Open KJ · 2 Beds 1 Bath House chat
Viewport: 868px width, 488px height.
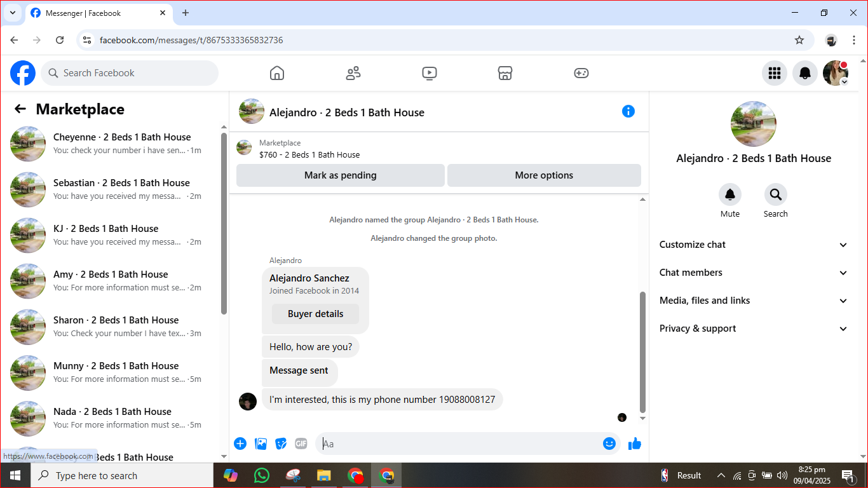pyautogui.click(x=113, y=235)
